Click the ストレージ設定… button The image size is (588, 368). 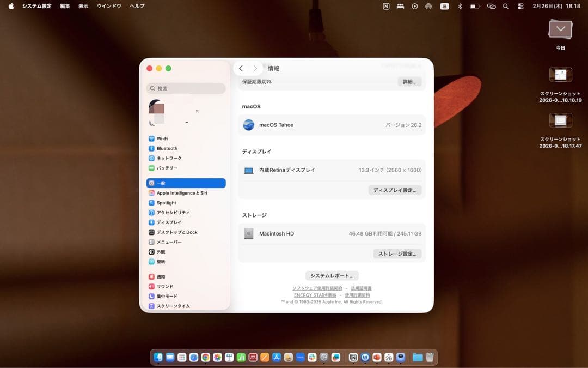point(397,254)
